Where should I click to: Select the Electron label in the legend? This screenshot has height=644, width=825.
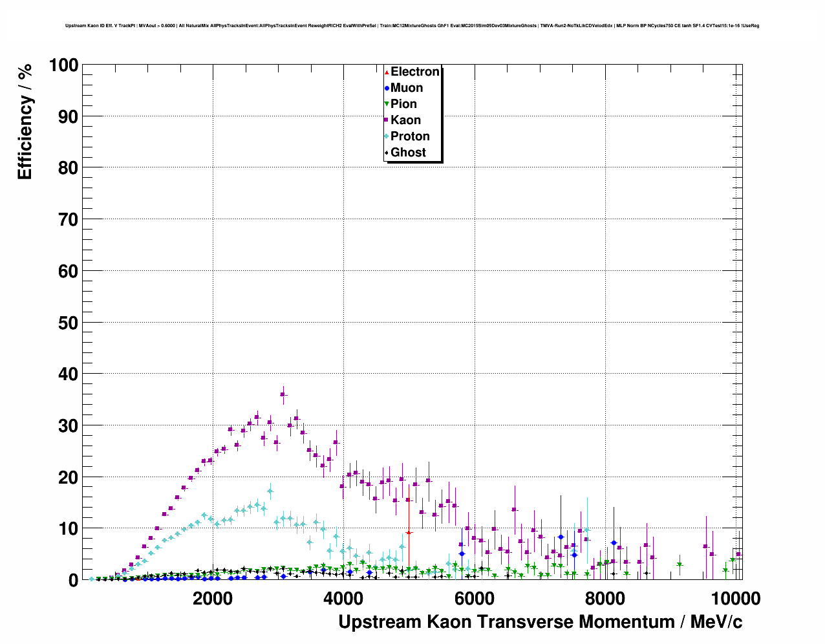click(x=415, y=72)
